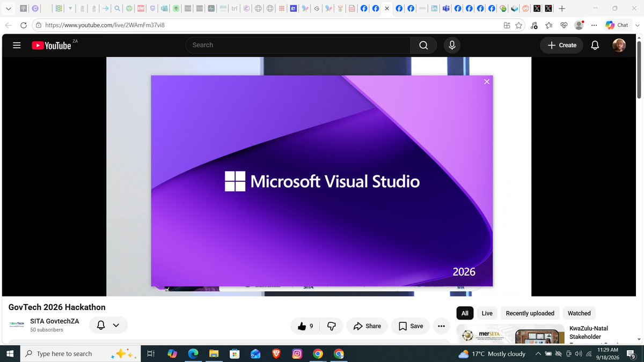Show hidden system tray icons
Screen dimensions: 644x362
tap(538, 354)
